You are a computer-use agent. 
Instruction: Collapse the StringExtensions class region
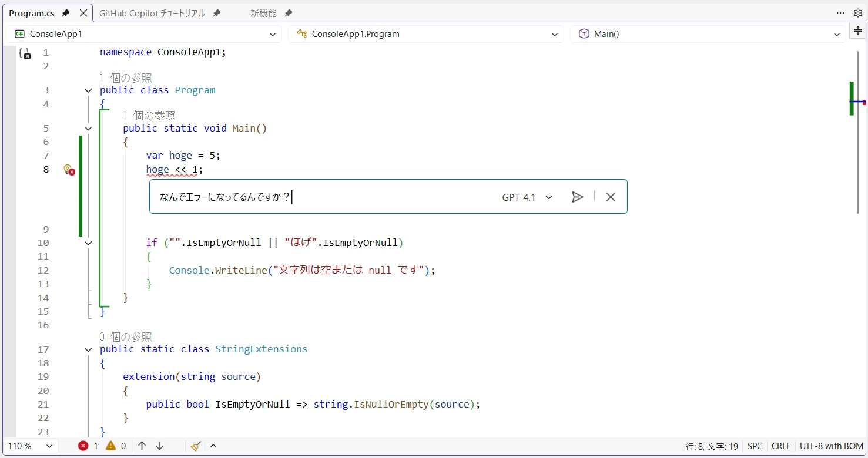point(88,349)
